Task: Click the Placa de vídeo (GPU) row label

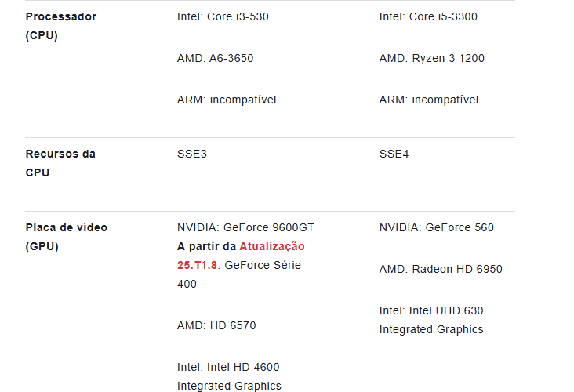Action: tap(66, 237)
